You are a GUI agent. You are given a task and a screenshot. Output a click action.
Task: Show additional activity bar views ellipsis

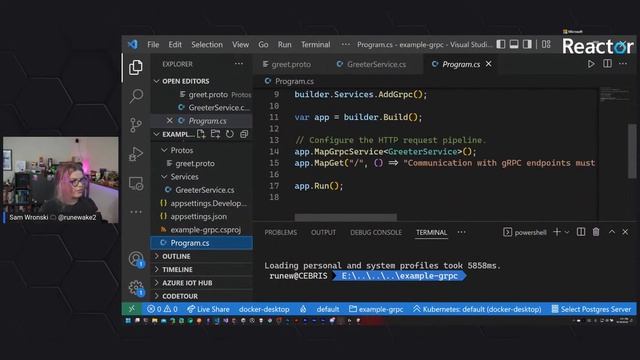pos(136,212)
